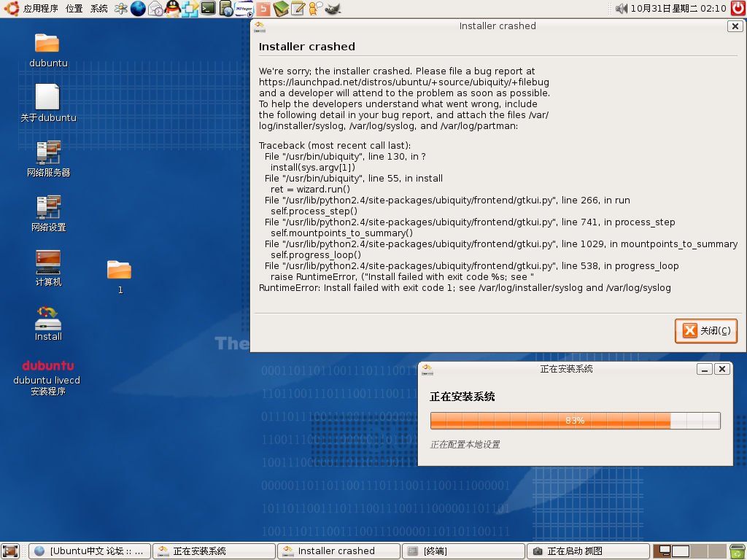This screenshot has height=560, width=747.
Task: Click the volume speaker icon in panel
Action: 622,9
